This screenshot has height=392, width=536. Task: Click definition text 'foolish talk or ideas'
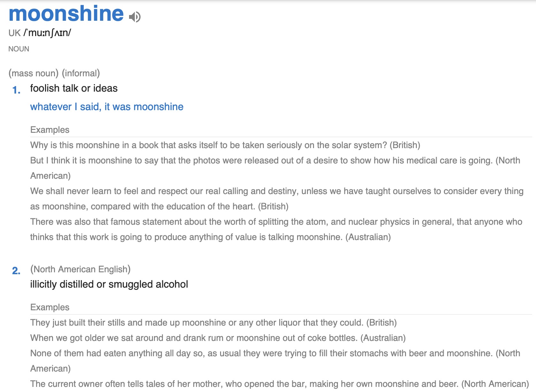point(74,88)
